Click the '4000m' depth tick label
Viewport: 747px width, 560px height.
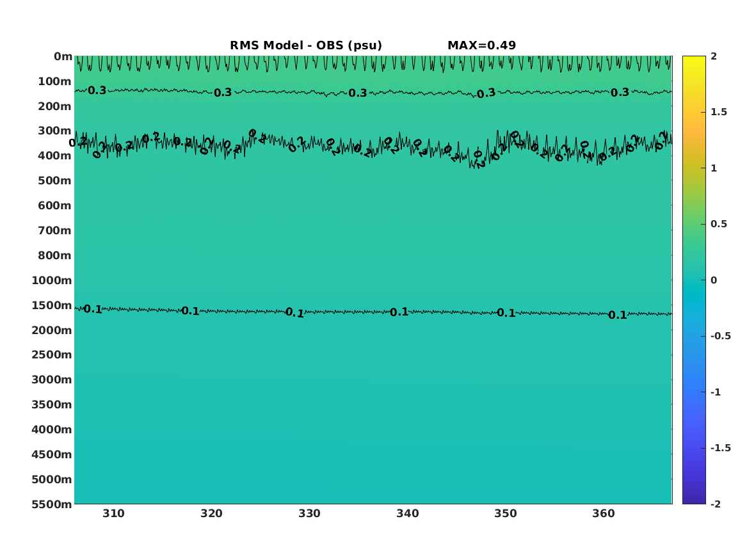click(x=51, y=429)
